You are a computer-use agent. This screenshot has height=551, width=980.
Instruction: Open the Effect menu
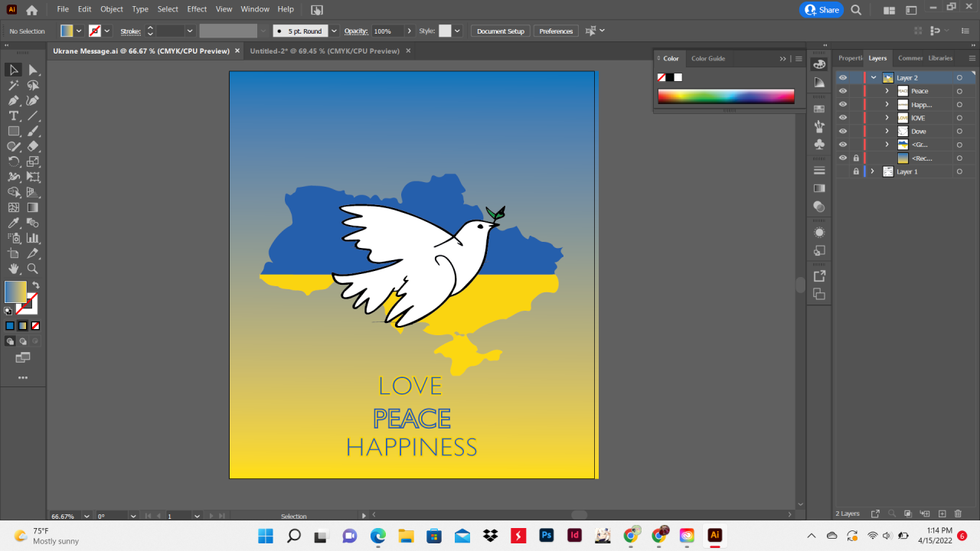click(197, 9)
